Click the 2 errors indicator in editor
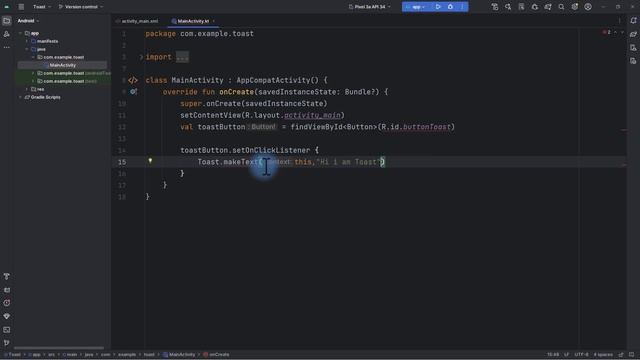This screenshot has width=640, height=360. (x=607, y=32)
